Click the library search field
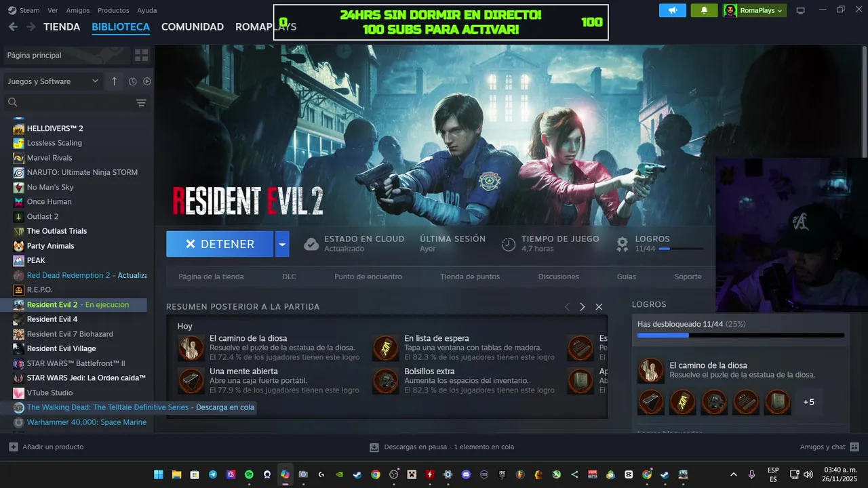This screenshot has width=868, height=488. 68,103
